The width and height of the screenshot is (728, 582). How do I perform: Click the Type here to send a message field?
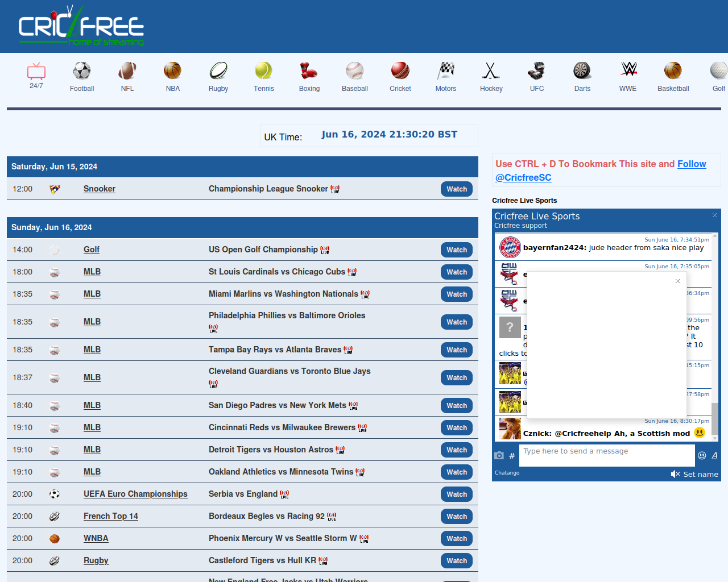pyautogui.click(x=607, y=455)
